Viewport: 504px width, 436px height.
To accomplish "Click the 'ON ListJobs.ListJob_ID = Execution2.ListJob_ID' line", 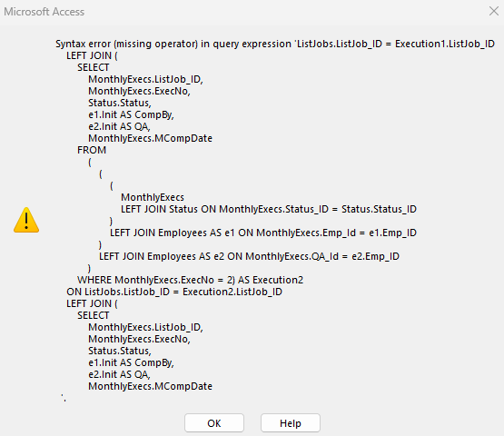I will click(174, 292).
